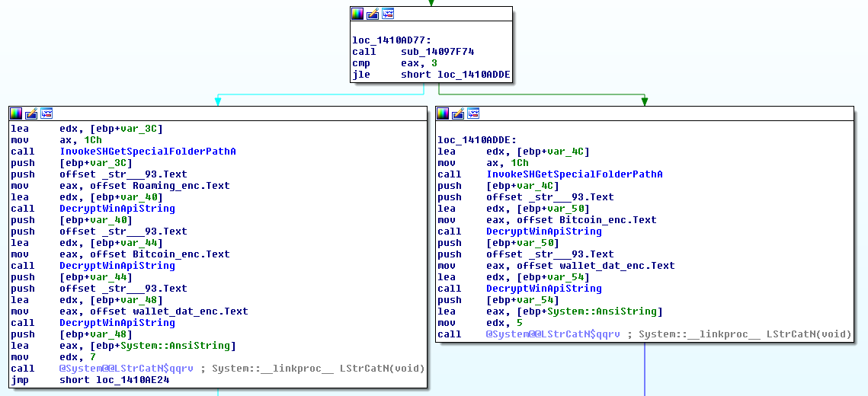The image size is (868, 396).
Task: Select the call sub_14097F74 instruction
Action: 413,52
